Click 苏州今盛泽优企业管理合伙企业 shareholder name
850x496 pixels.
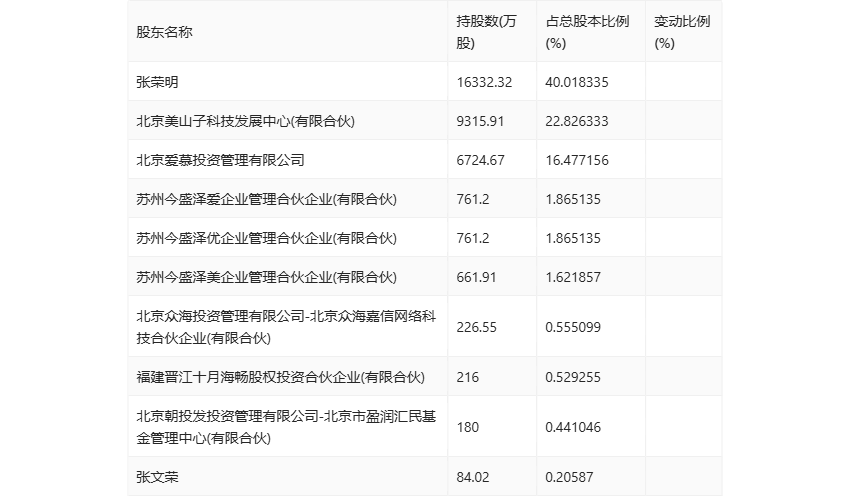point(266,238)
